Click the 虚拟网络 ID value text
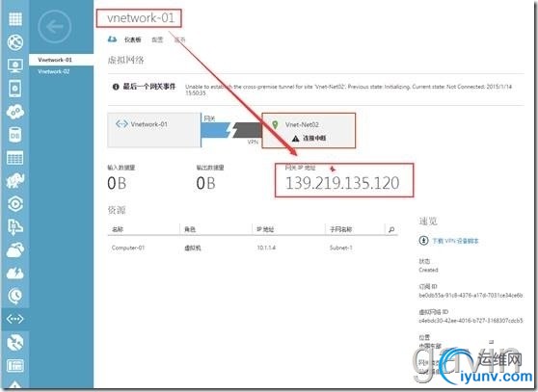This screenshot has width=538, height=392. [471, 321]
